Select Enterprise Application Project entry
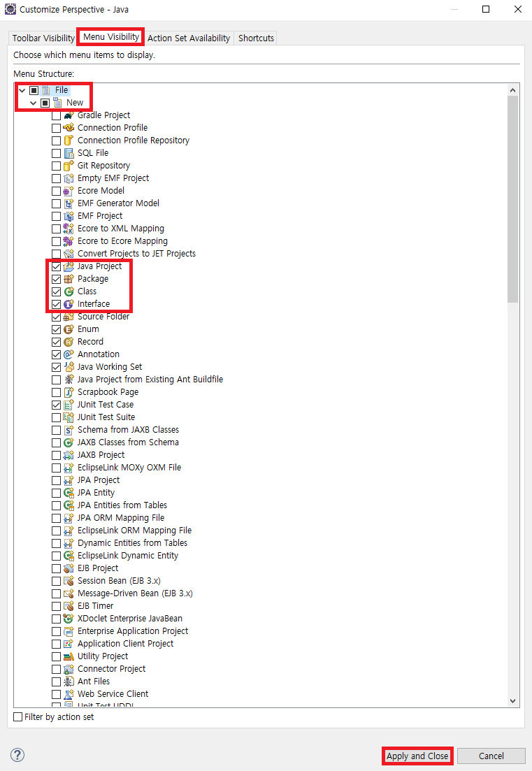532x771 pixels. click(x=133, y=631)
